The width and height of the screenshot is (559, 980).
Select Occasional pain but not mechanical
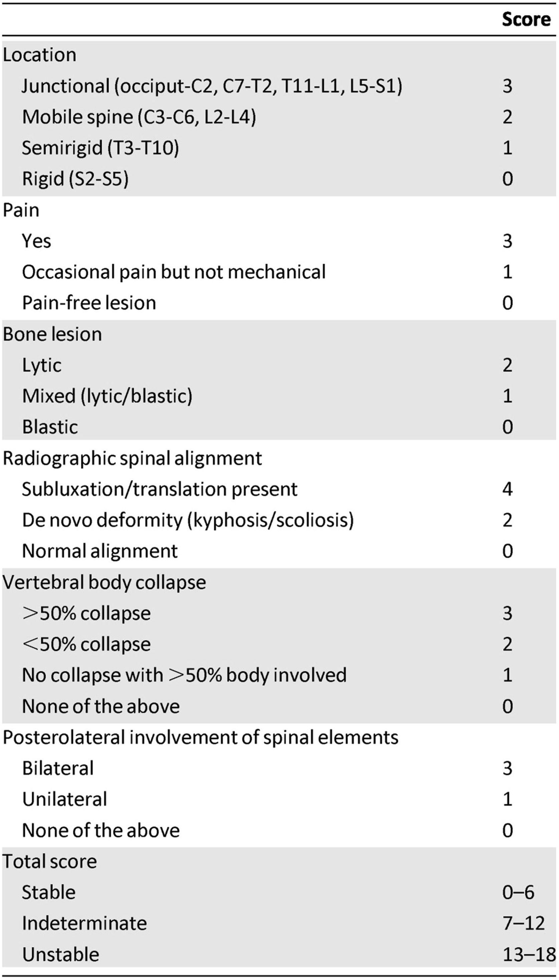click(174, 272)
